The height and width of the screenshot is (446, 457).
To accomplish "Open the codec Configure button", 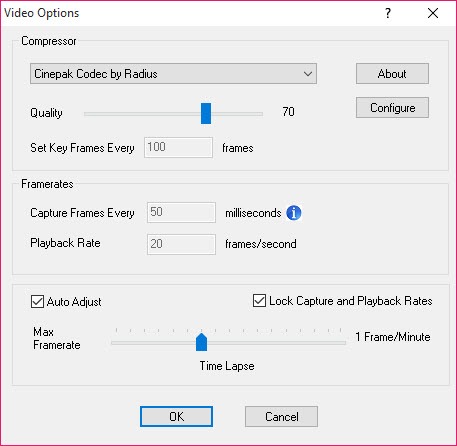I will point(392,108).
